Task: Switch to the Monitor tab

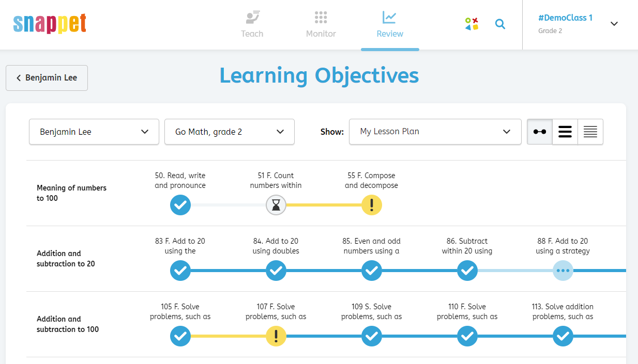Action: click(x=321, y=25)
